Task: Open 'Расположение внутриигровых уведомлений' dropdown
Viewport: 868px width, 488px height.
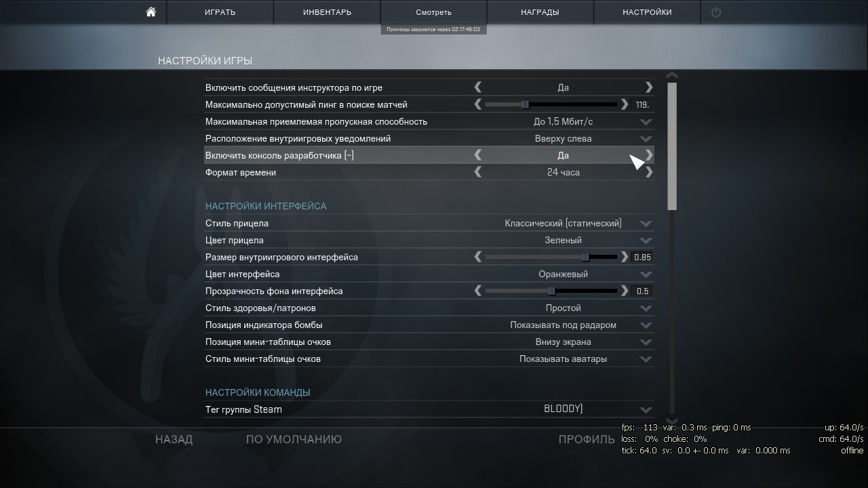Action: pyautogui.click(x=646, y=139)
